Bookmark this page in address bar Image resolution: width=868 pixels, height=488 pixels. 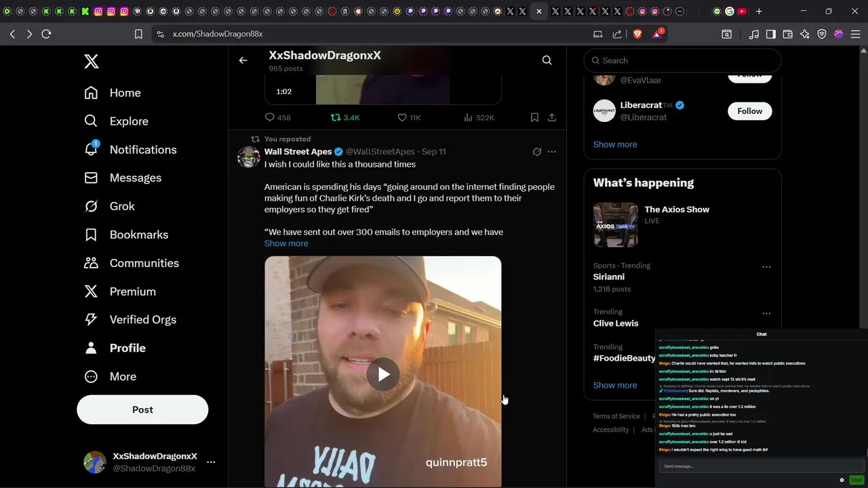point(138,34)
